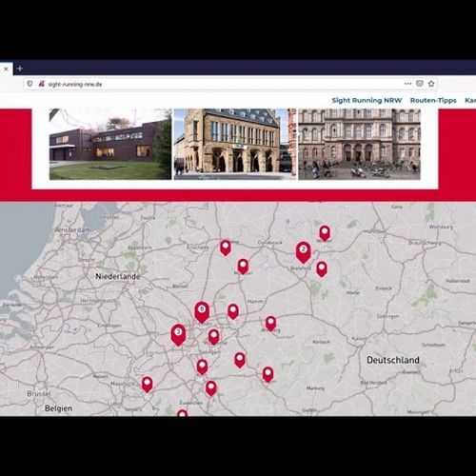Open the page actions three-dot menu

[x=407, y=84]
